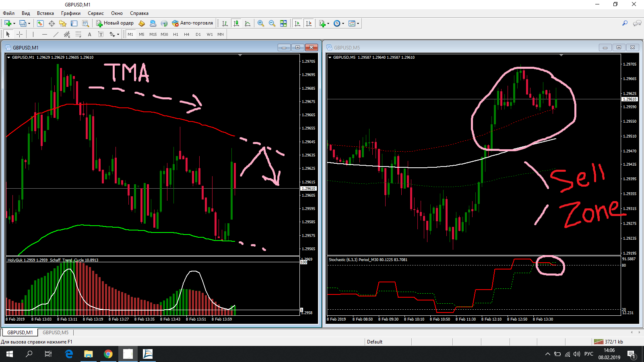Select the Fibonacci retracement tool

click(78, 34)
